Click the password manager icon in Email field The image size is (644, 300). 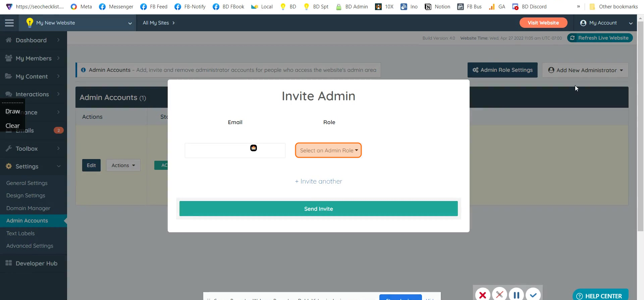pyautogui.click(x=254, y=148)
